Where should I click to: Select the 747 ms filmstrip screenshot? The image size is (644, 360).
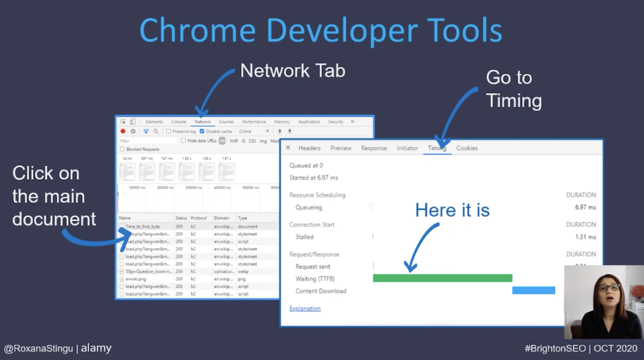click(x=167, y=171)
